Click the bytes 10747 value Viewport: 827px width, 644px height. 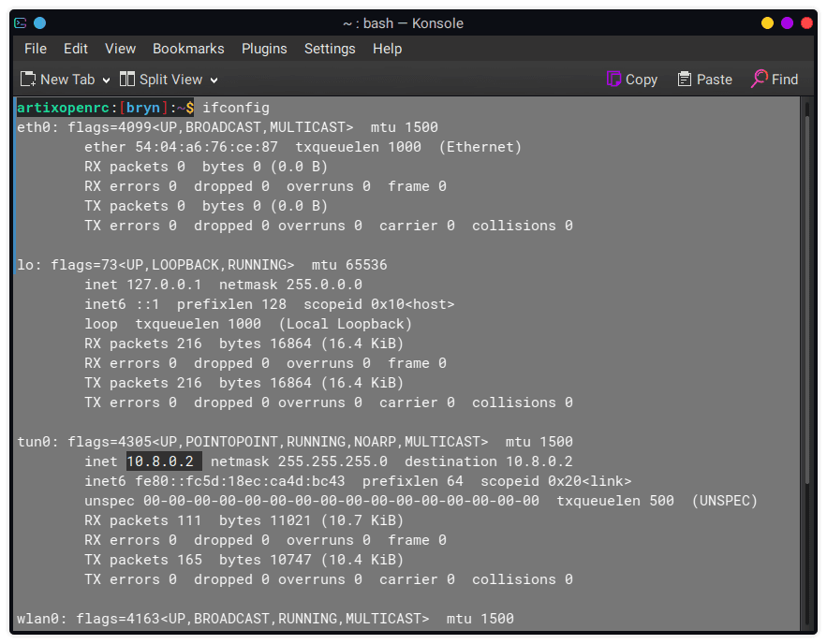click(265, 560)
